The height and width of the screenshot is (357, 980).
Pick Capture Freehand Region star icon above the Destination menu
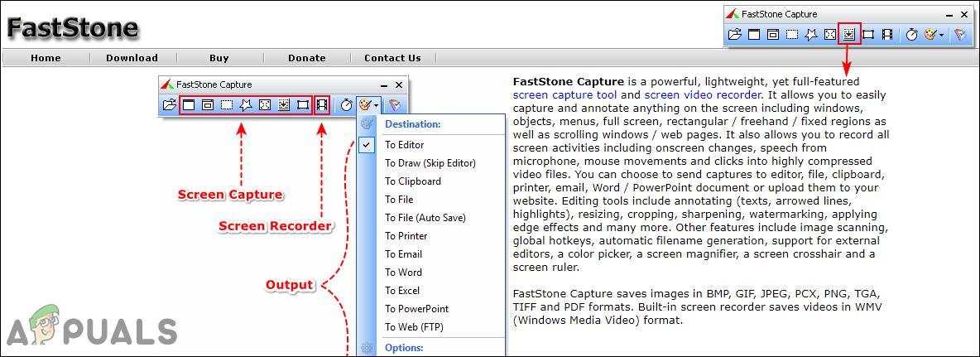[246, 105]
